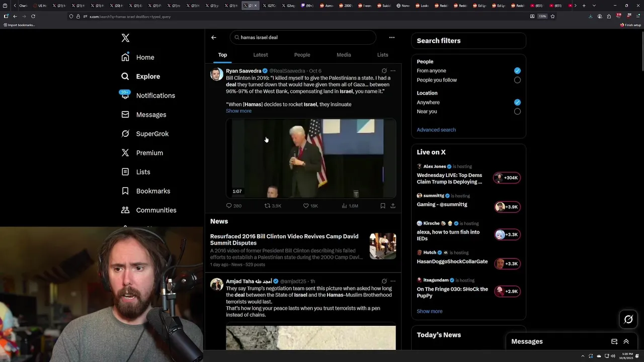Click the browser downloads icon
Image resolution: width=644 pixels, height=362 pixels.
[590, 16]
